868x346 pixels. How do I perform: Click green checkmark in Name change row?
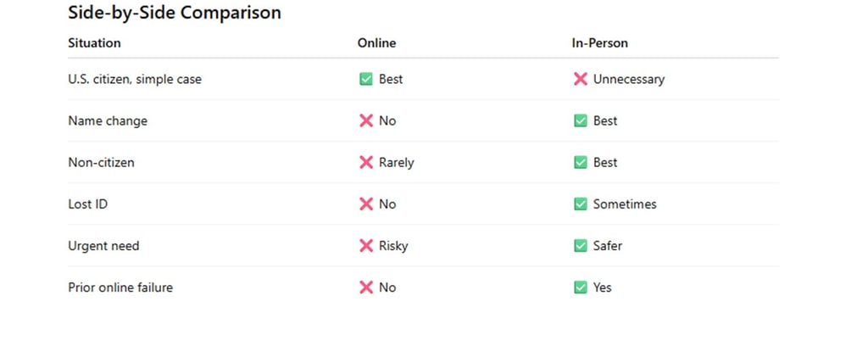581,120
